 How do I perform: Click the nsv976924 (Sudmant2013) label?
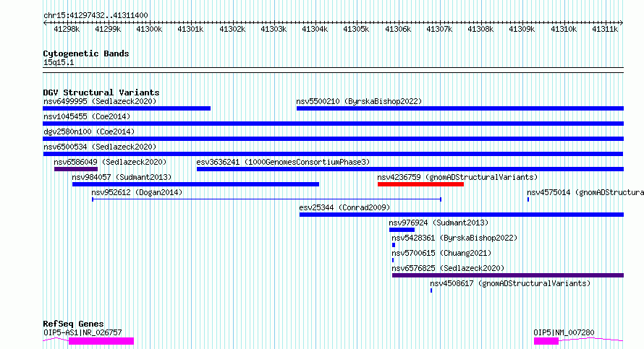click(438, 223)
